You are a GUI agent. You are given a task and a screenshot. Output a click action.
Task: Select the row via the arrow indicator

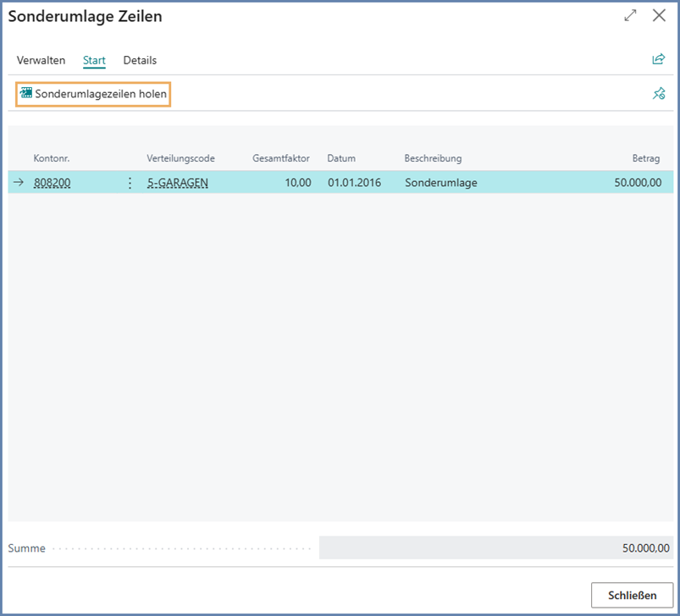point(19,183)
